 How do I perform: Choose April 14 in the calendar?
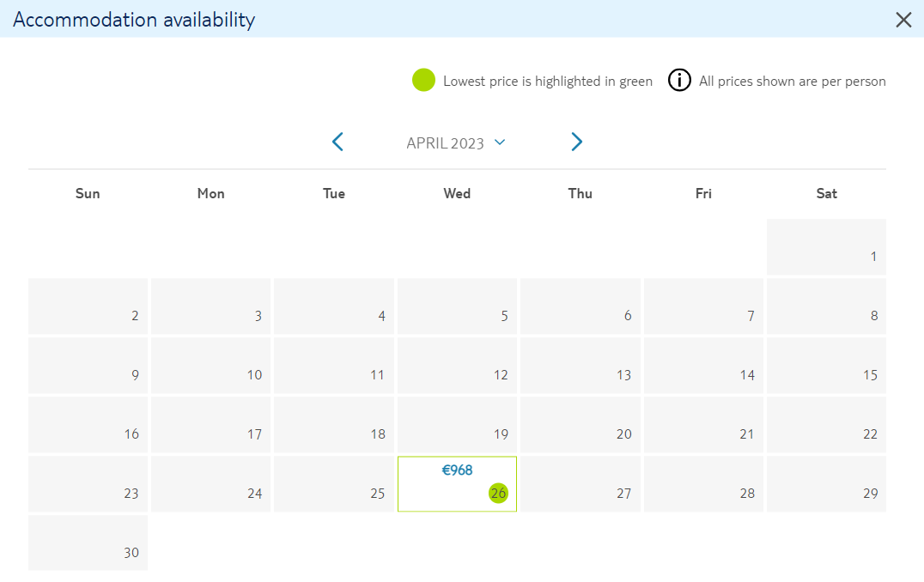pyautogui.click(x=703, y=365)
